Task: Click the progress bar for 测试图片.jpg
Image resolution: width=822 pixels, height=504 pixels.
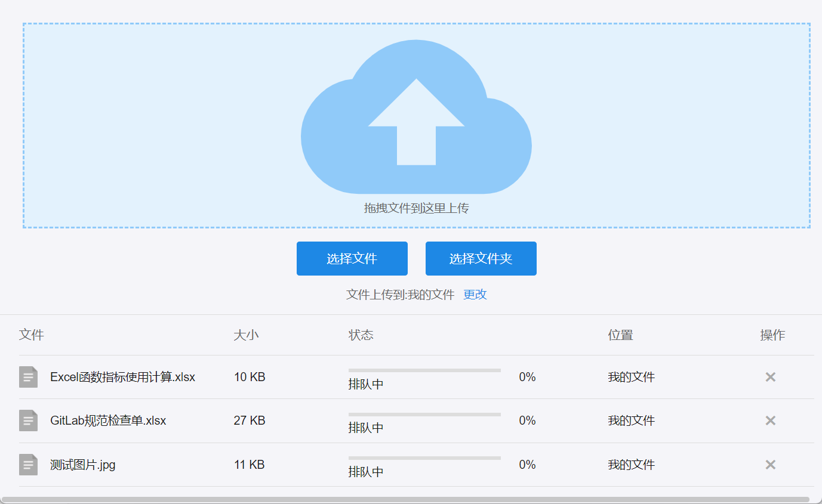Action: (x=424, y=458)
